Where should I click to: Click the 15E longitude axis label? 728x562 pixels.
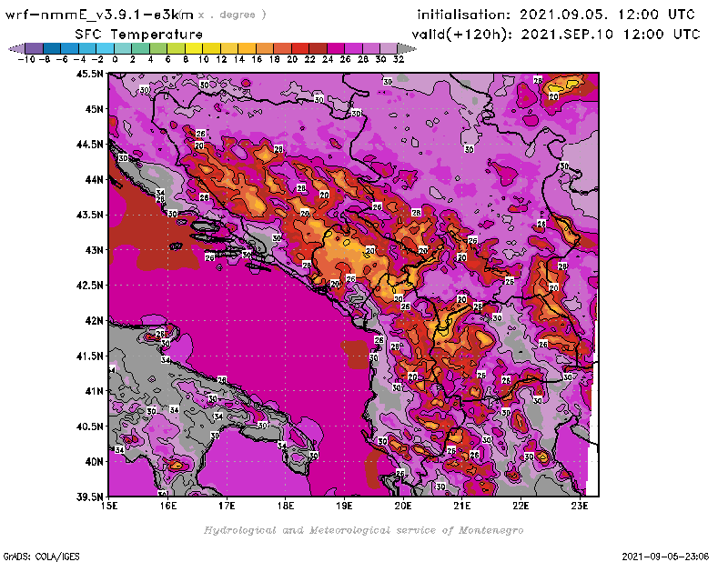[x=109, y=506]
